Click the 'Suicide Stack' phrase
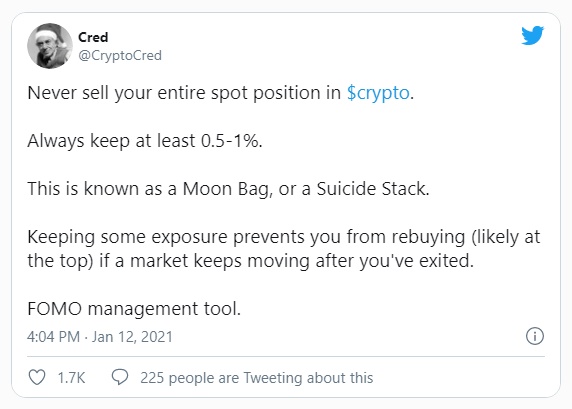The height and width of the screenshot is (409, 572). pos(372,189)
